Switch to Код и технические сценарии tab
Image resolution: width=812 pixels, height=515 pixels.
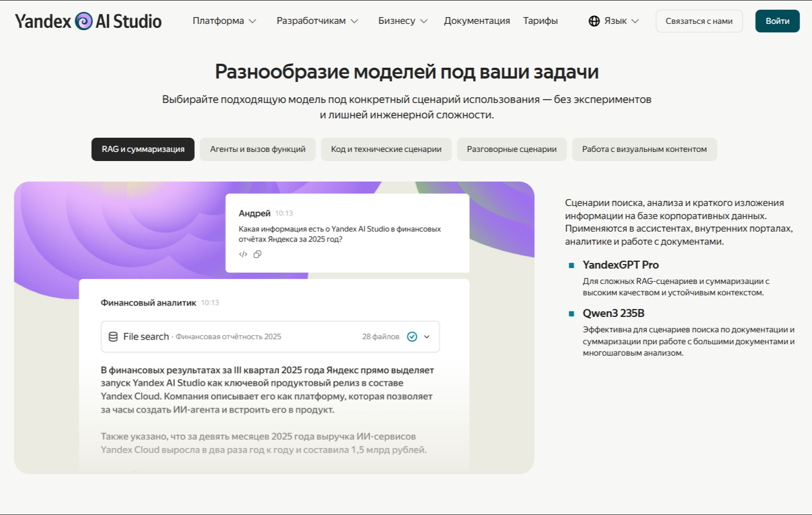click(x=386, y=149)
